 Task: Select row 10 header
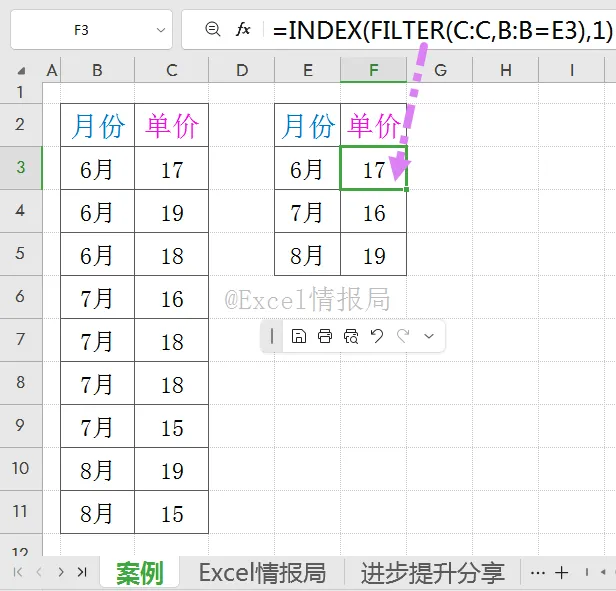(21, 469)
